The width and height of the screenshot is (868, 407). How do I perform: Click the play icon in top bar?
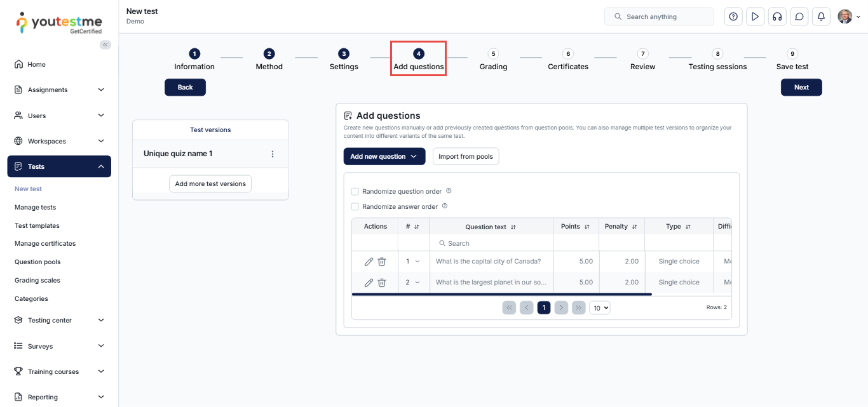[755, 17]
